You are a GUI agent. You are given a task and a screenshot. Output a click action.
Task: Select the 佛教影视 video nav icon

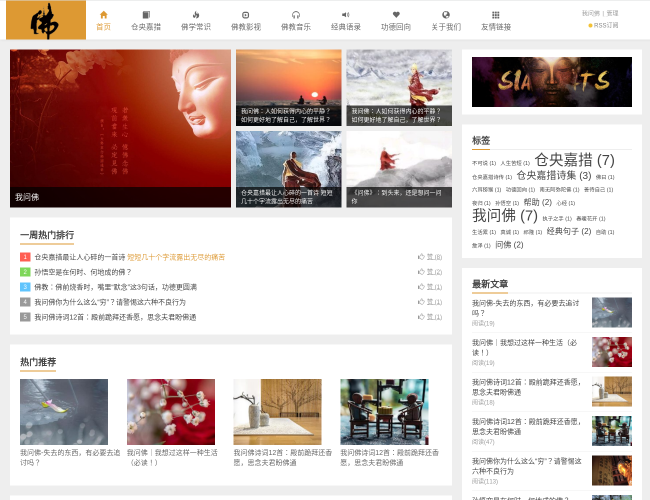click(246, 15)
